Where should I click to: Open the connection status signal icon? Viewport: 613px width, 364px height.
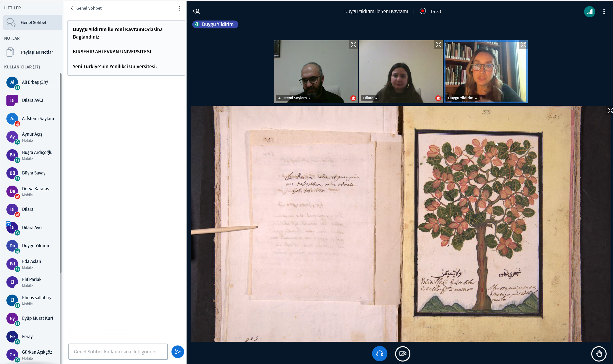(x=590, y=12)
